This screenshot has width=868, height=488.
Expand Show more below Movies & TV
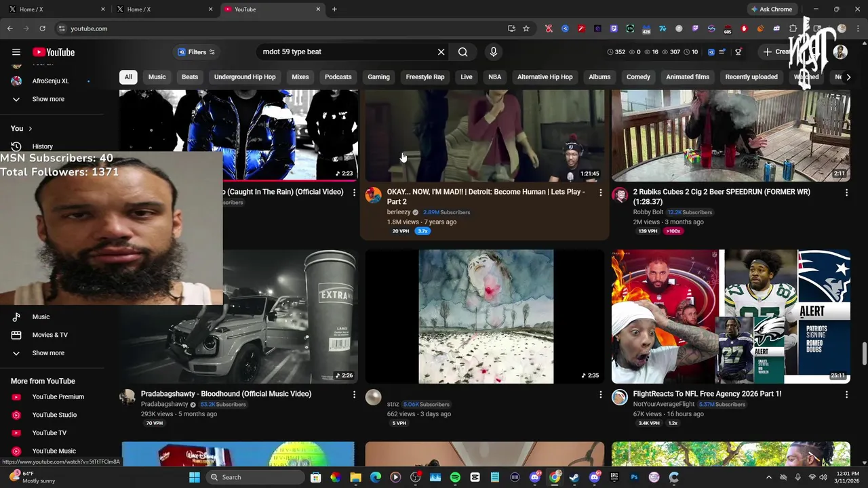coord(47,353)
